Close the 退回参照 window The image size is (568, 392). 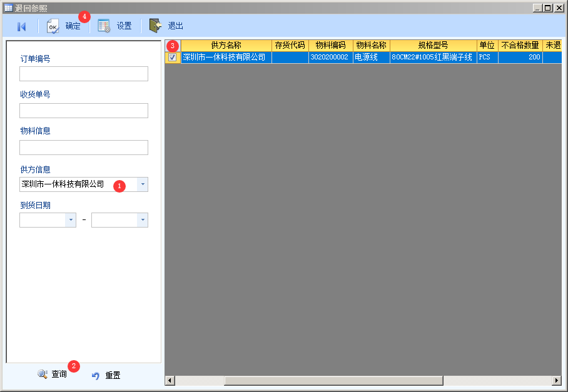click(559, 8)
